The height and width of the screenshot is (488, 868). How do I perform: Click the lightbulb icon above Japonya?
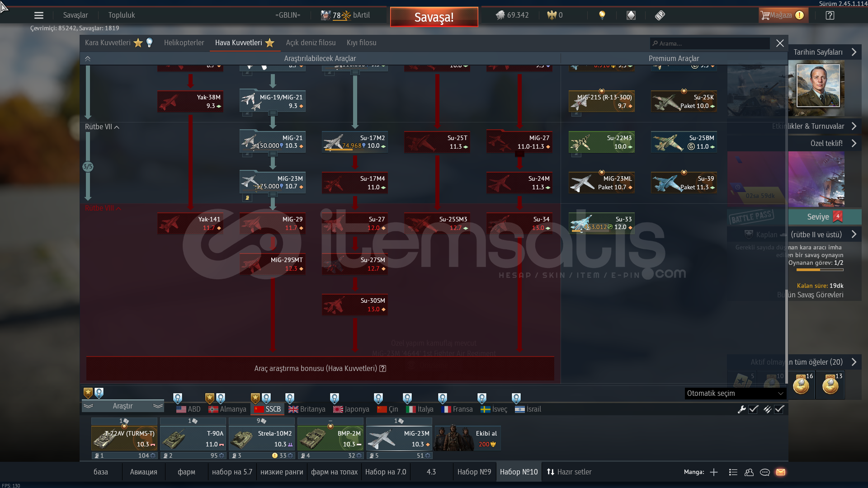coord(335,398)
